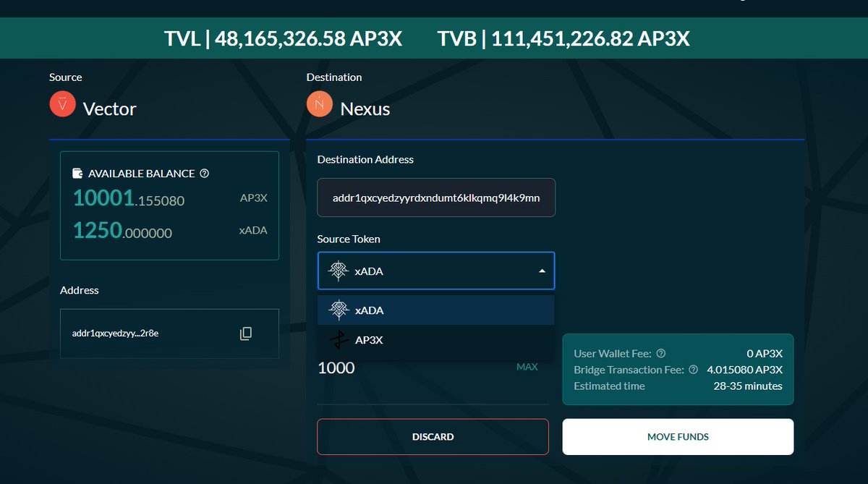Click the DISCARD button
This screenshot has height=484, width=868.
[433, 437]
